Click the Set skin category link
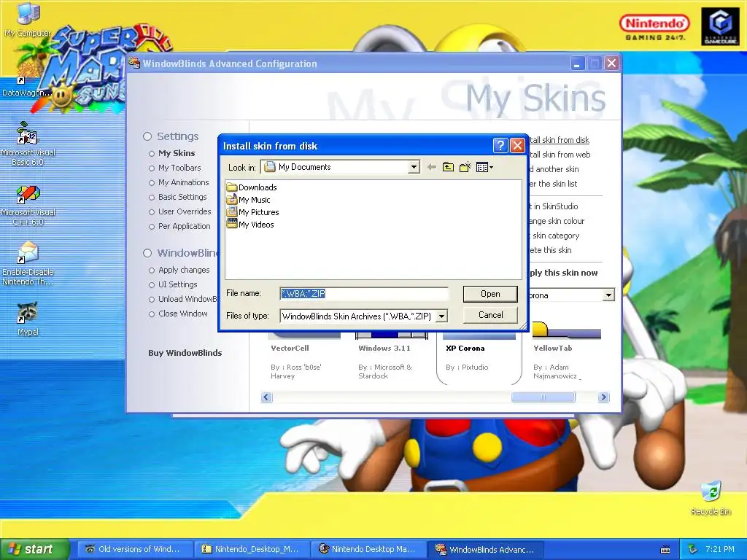The height and width of the screenshot is (560, 747). click(554, 236)
